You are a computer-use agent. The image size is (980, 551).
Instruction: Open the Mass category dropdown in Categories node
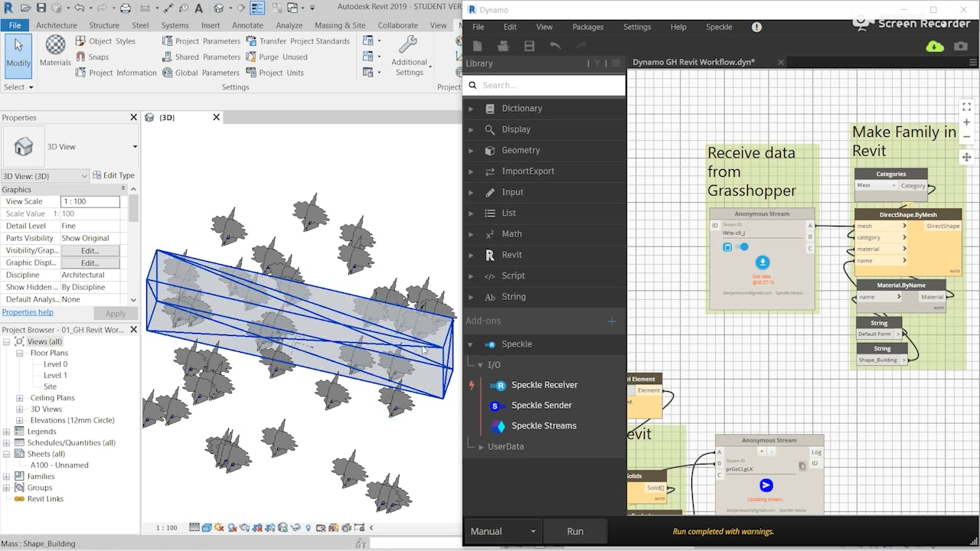click(877, 186)
